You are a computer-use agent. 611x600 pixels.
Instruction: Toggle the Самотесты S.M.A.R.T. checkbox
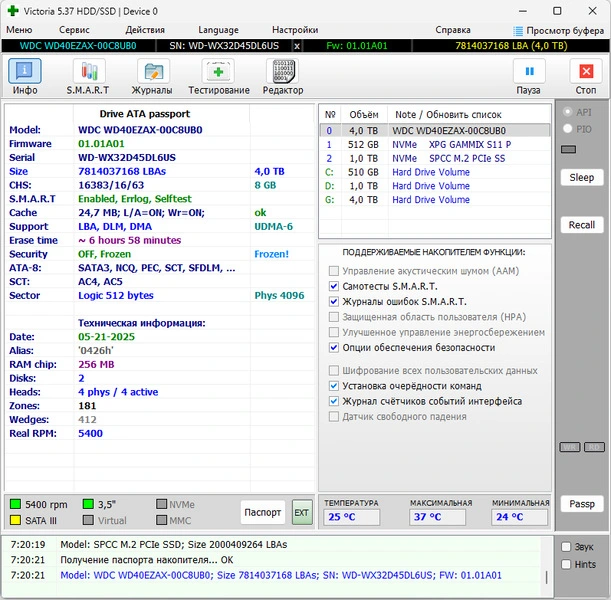(x=334, y=286)
